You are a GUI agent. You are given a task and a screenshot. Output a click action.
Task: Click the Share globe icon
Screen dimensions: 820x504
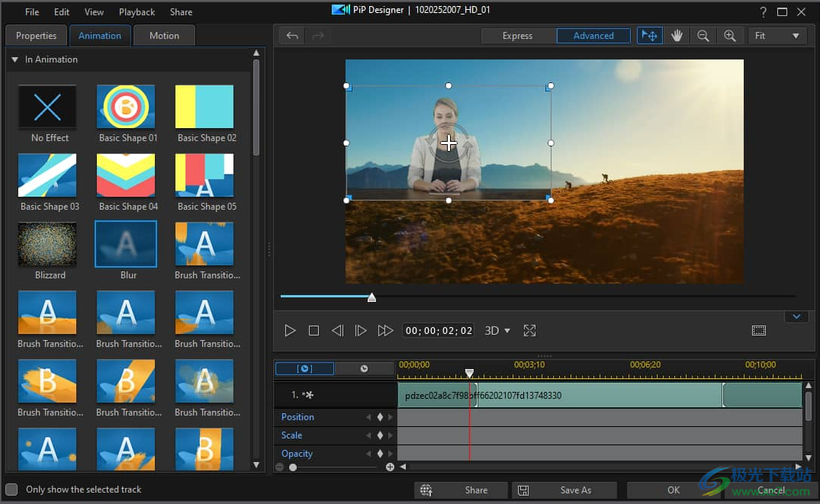426,490
